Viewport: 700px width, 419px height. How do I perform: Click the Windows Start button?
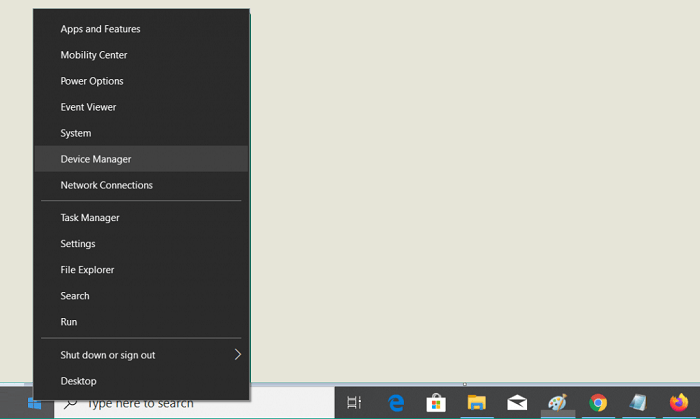coord(34,403)
